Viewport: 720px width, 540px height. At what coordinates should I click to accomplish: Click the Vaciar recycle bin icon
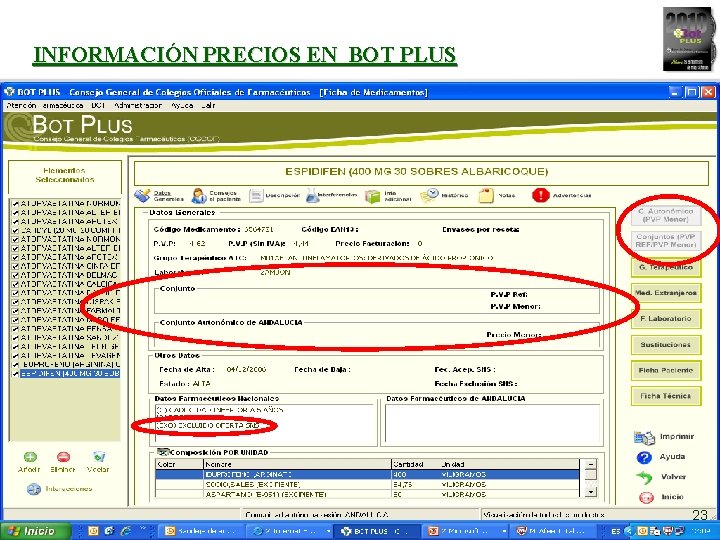coord(99,457)
